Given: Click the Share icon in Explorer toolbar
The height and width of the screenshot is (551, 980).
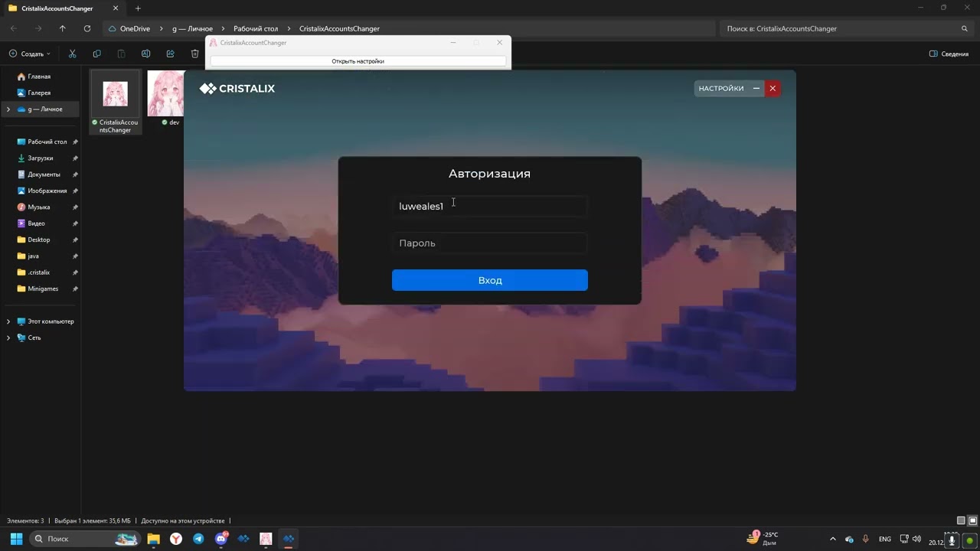Looking at the screenshot, I should [x=170, y=54].
